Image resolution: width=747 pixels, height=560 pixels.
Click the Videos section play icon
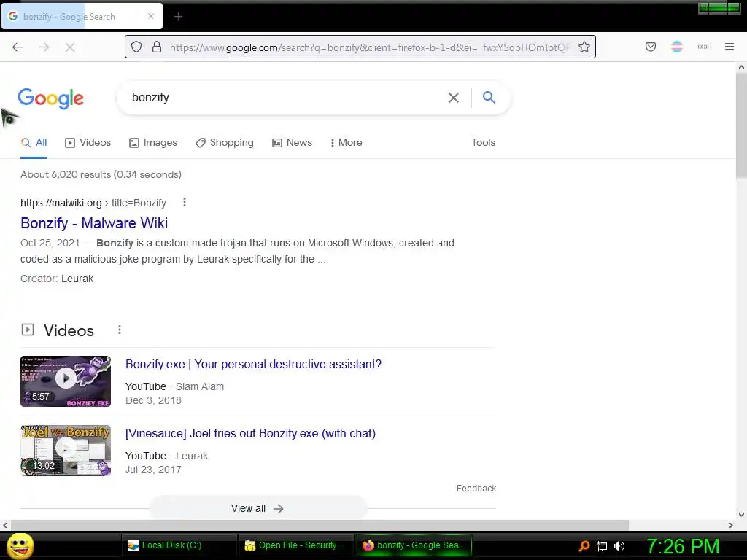pyautogui.click(x=28, y=330)
